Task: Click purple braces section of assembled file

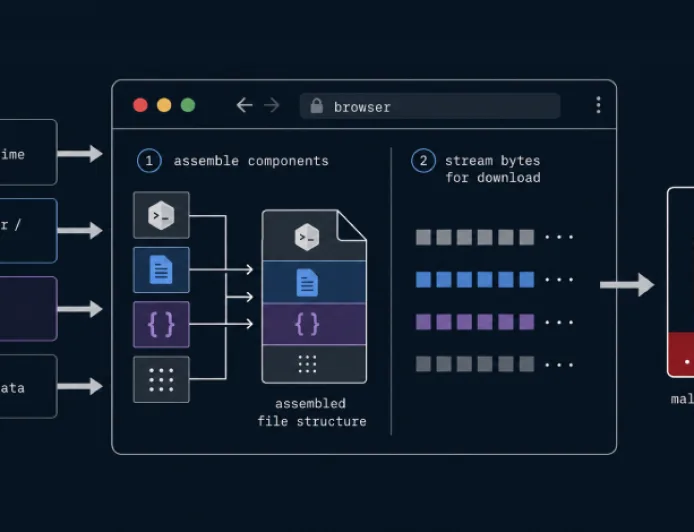Action: (314, 324)
